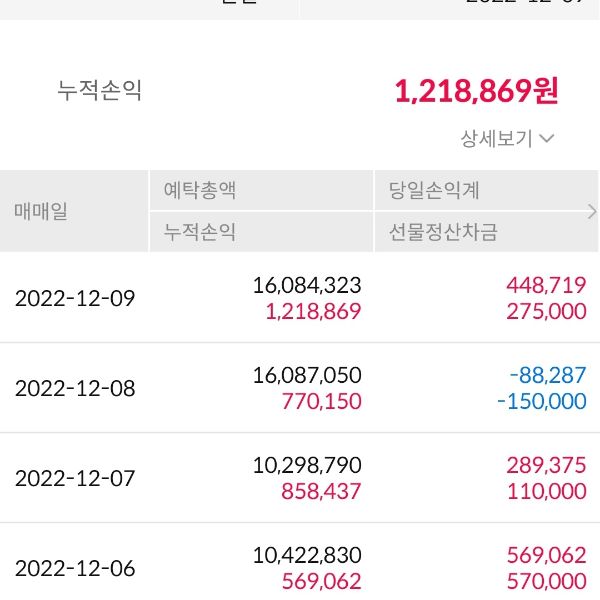Select the 매매일 column header

pyautogui.click(x=42, y=211)
